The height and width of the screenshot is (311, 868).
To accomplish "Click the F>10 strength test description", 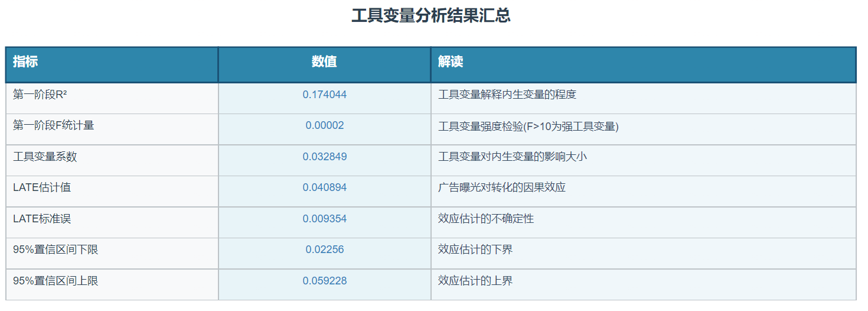I will 528,126.
